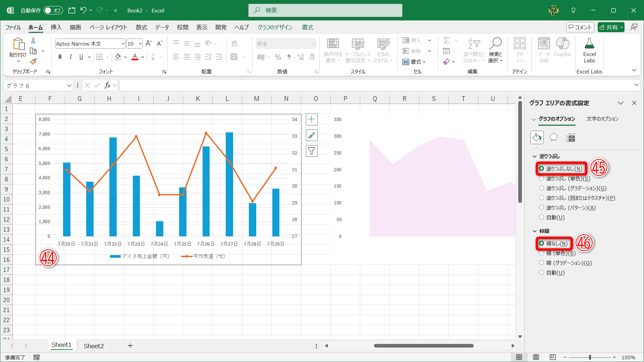Click the コメント button
This screenshot has width=644, height=362.
[x=580, y=27]
